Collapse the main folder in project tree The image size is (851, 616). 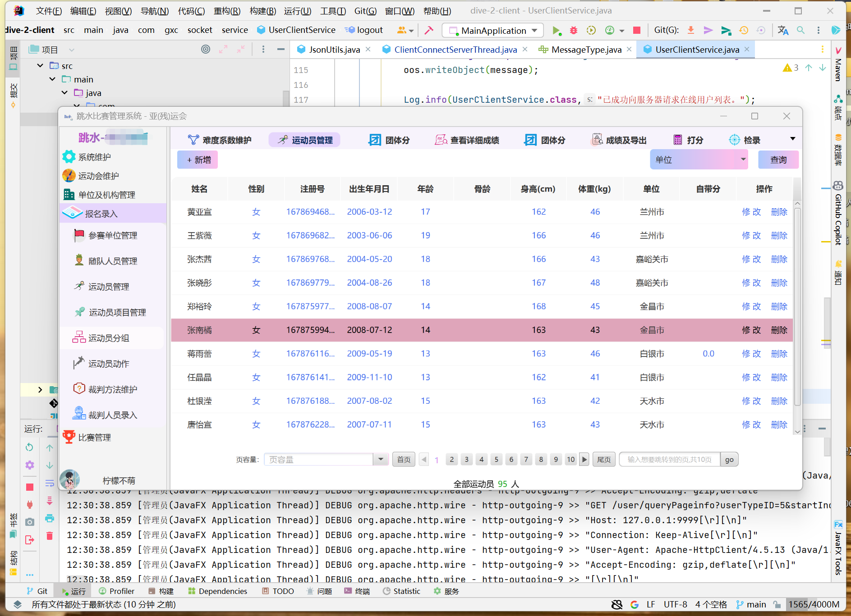(52, 79)
